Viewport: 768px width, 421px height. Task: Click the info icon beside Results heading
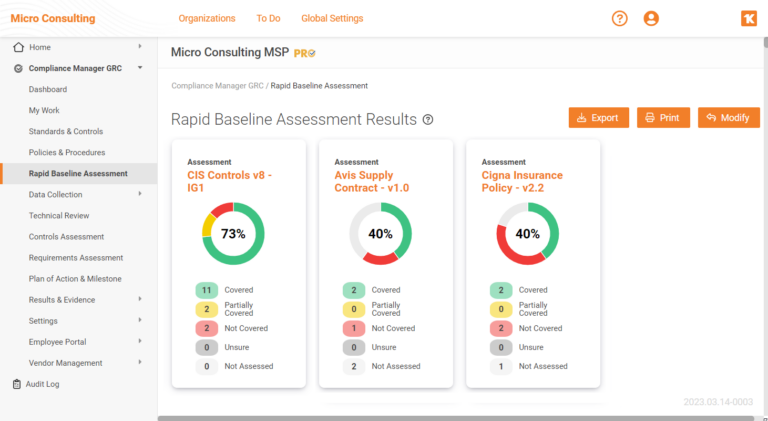point(428,120)
